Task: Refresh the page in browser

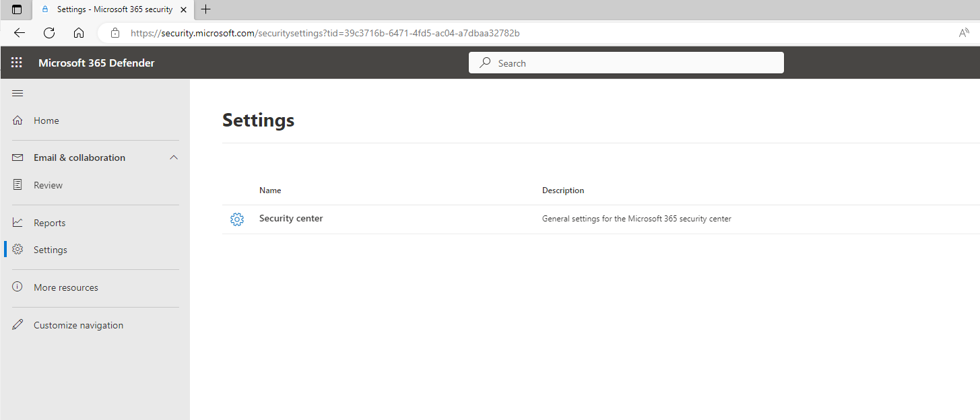Action: click(x=49, y=32)
